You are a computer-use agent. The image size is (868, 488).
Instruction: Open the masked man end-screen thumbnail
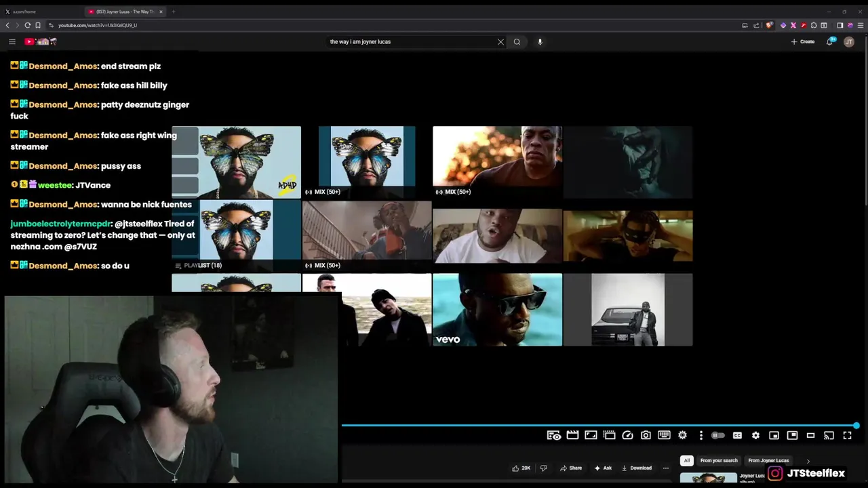click(628, 236)
